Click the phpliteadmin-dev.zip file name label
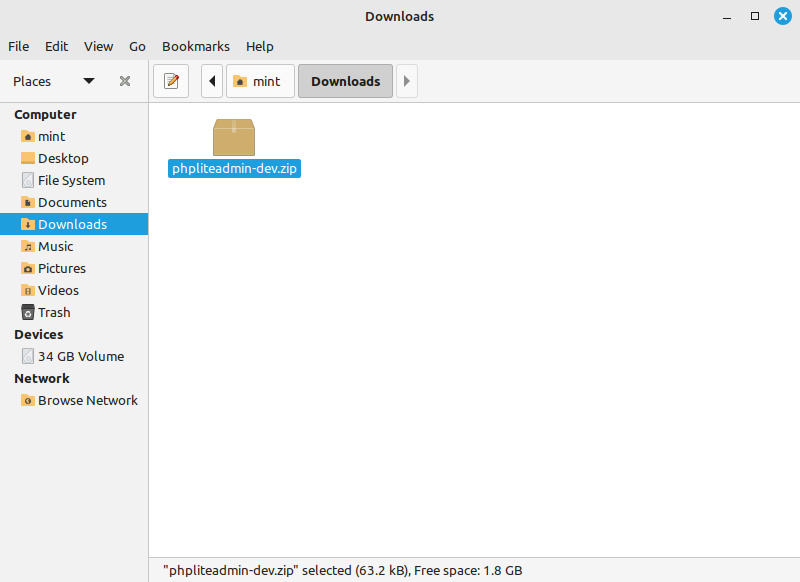The width and height of the screenshot is (800, 582). (x=234, y=168)
